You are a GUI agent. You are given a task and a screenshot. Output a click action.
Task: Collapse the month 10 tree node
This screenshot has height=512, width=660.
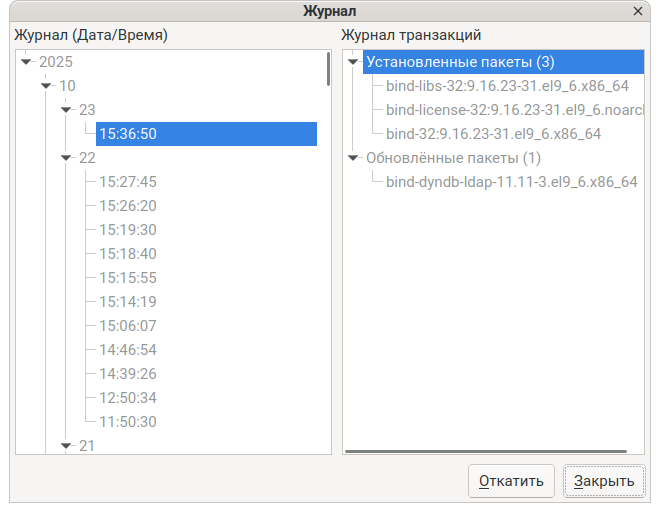(x=47, y=86)
